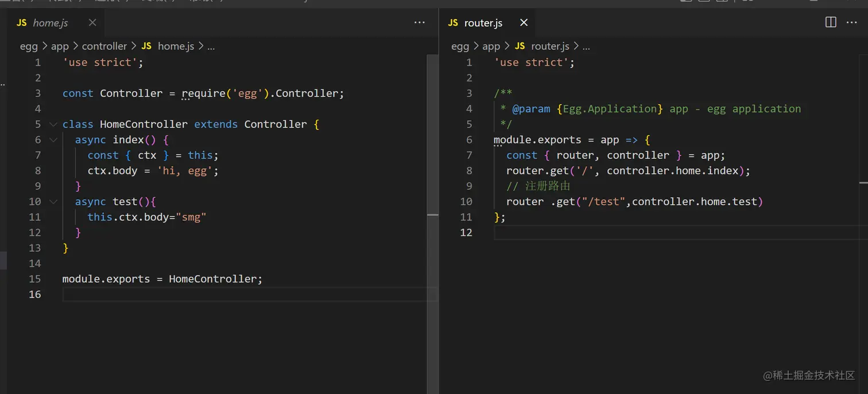Click 'use strict' on line 1 of router.js
This screenshot has height=394, width=868.
coord(532,63)
